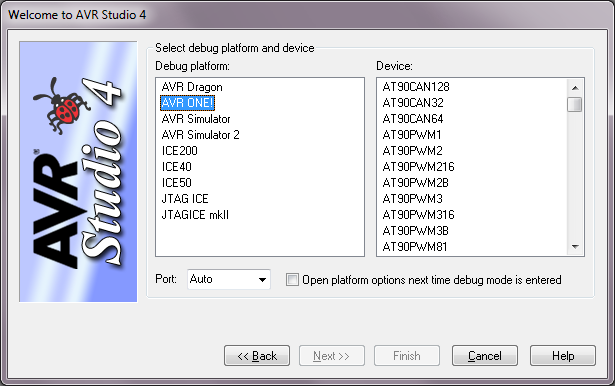Select ICE50 debug platform
Screen dimensions: 615x386
[176, 183]
